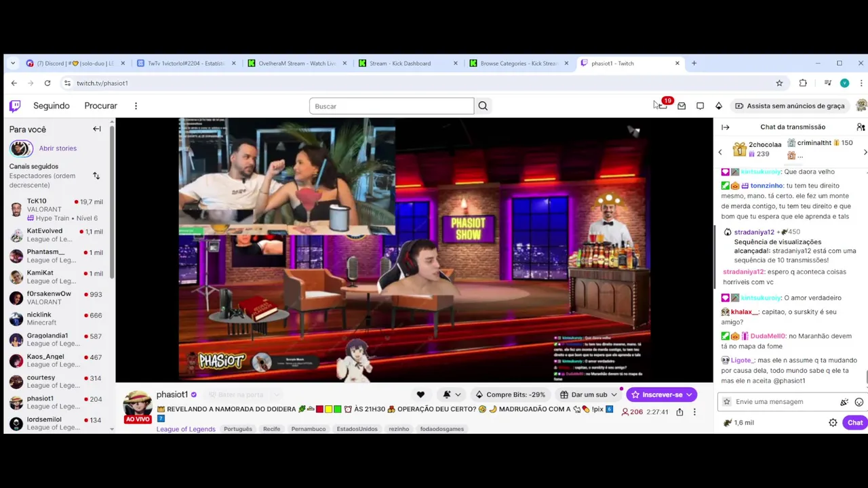Open the Seguindo page
This screenshot has height=488, width=868.
pos(52,106)
